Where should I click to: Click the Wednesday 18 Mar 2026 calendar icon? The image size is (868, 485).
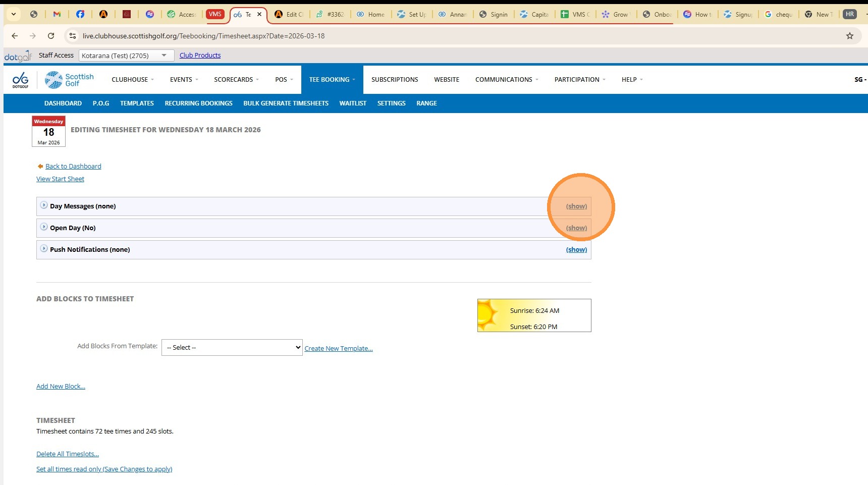point(48,131)
